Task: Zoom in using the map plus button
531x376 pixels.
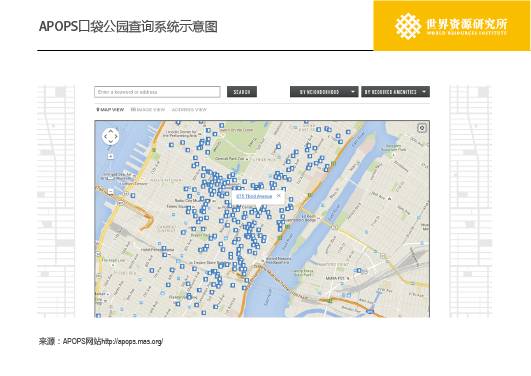Action: pyautogui.click(x=111, y=156)
